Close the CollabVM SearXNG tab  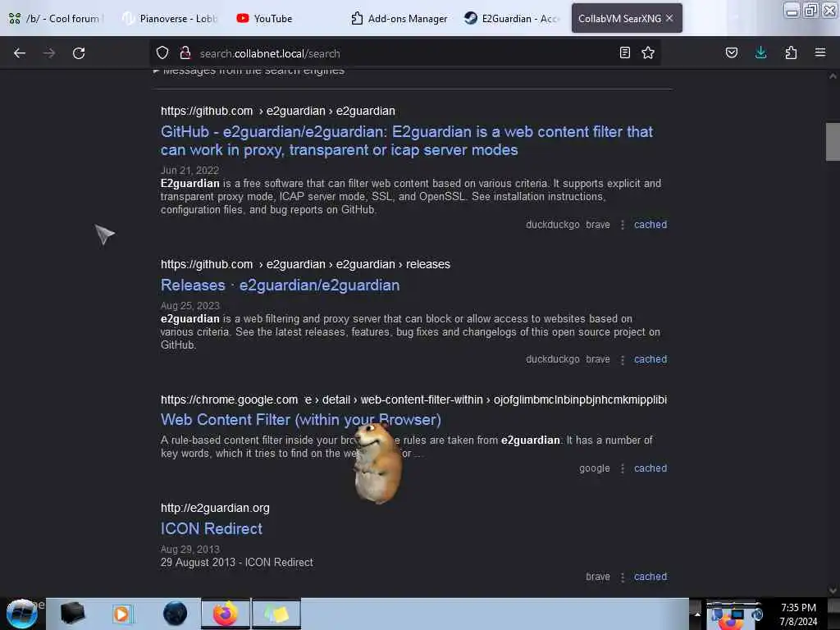coord(669,18)
